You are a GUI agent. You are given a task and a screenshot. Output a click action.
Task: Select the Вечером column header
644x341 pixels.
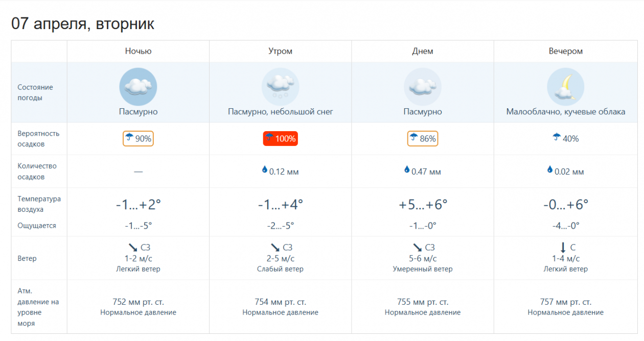pos(565,51)
